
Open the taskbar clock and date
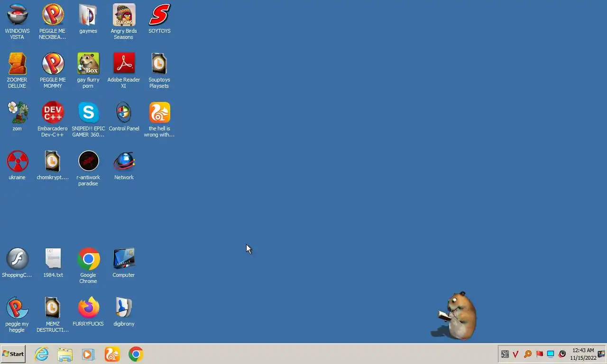click(x=583, y=354)
